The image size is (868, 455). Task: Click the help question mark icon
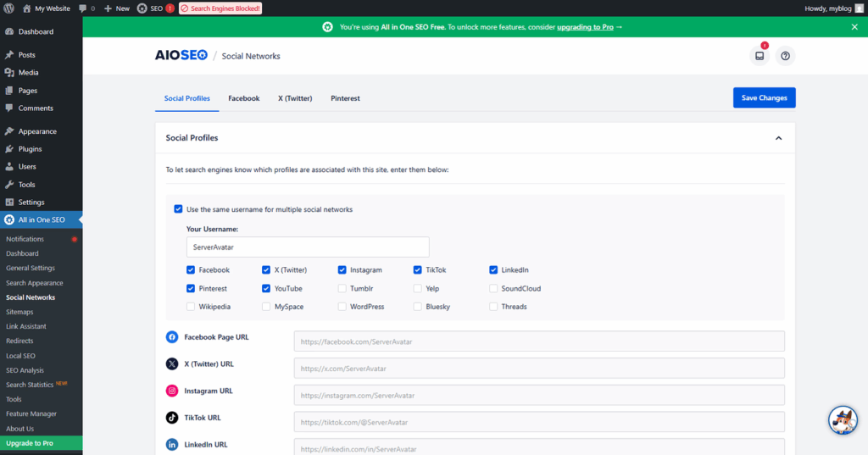(786, 56)
